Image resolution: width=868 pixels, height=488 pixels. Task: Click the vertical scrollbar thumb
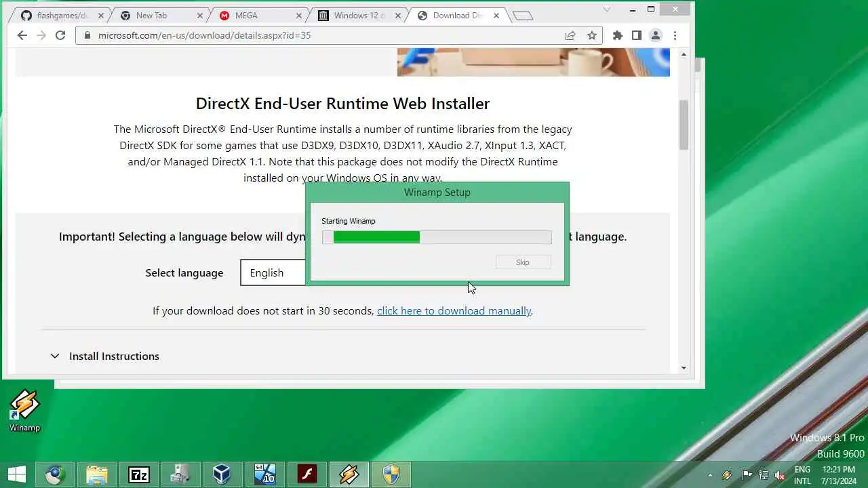coord(684,125)
